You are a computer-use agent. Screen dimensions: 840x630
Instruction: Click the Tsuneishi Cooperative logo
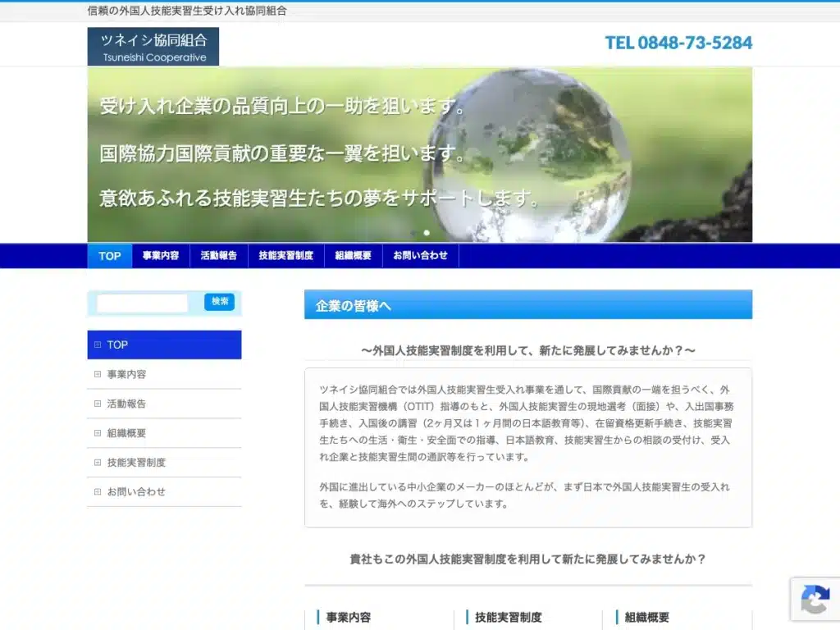(153, 47)
